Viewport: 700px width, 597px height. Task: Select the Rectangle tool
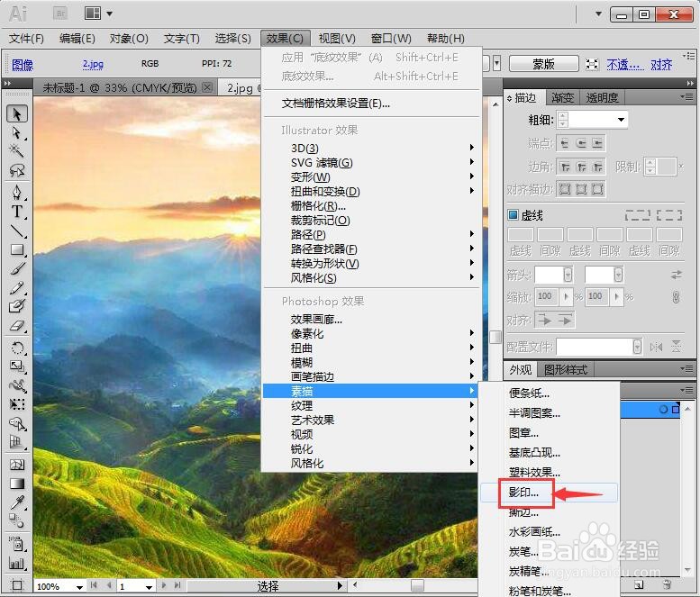coord(17,249)
